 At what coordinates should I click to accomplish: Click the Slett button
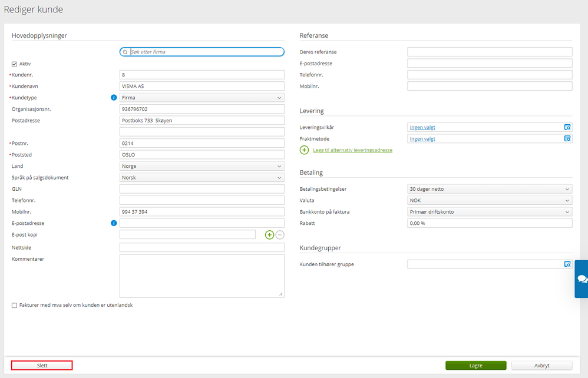42,365
